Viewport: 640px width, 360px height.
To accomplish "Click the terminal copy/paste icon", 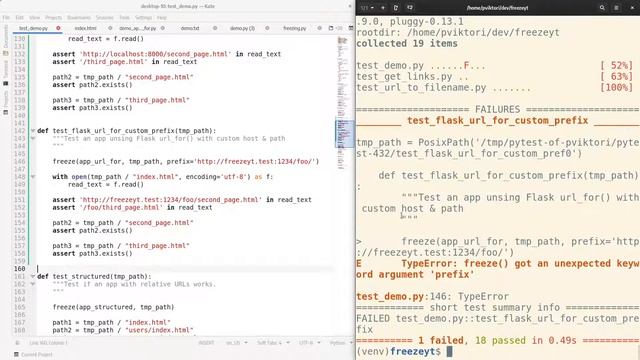I will click(x=396, y=7).
